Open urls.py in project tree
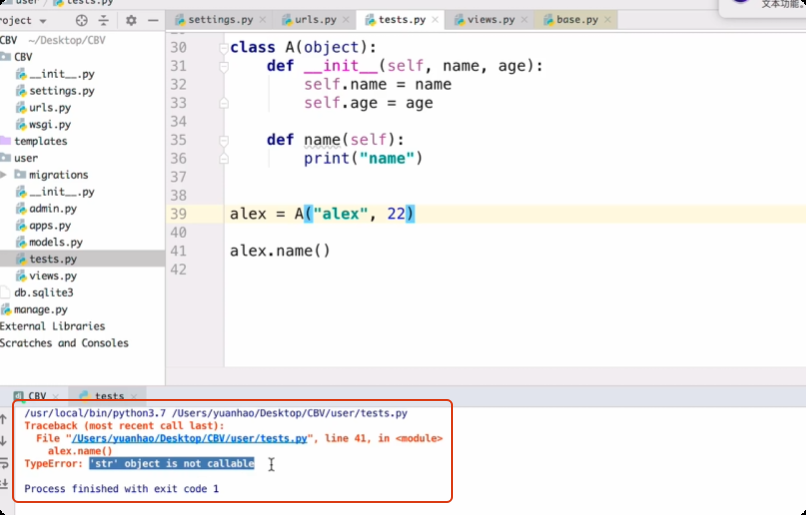Viewport: 806px width, 515px height. pos(49,108)
